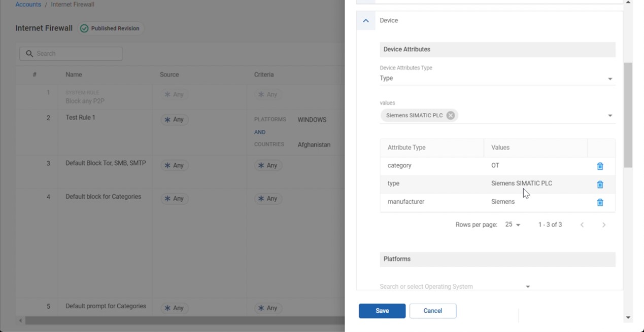Delete the type Siemens SIMATIC PLC row
The width and height of the screenshot is (644, 332).
click(600, 185)
